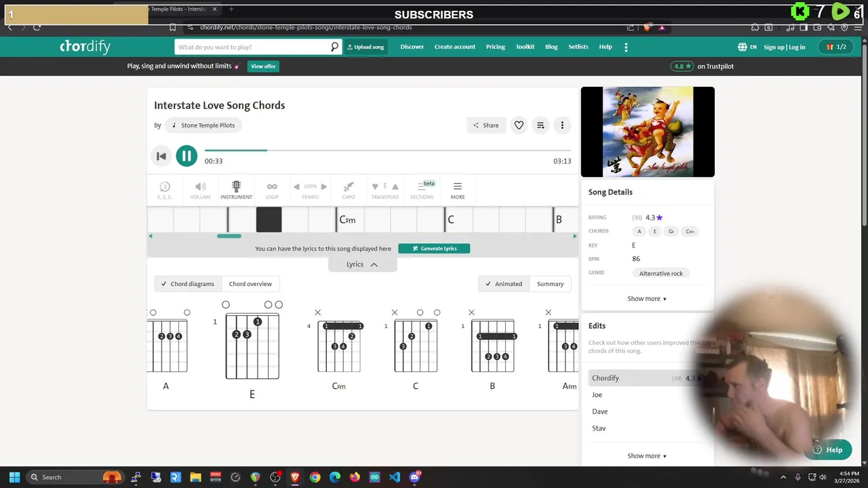Click the album cover video thumbnail
Image resolution: width=868 pixels, height=488 pixels.
(x=648, y=131)
